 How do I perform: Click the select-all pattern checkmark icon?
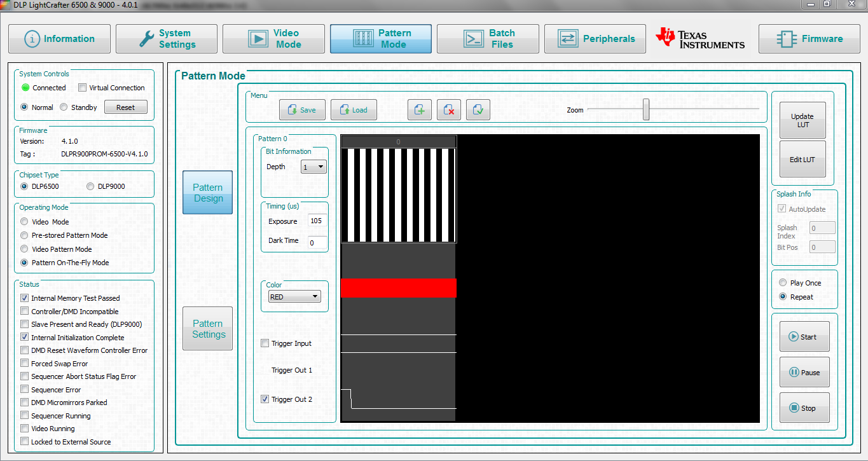(x=478, y=109)
